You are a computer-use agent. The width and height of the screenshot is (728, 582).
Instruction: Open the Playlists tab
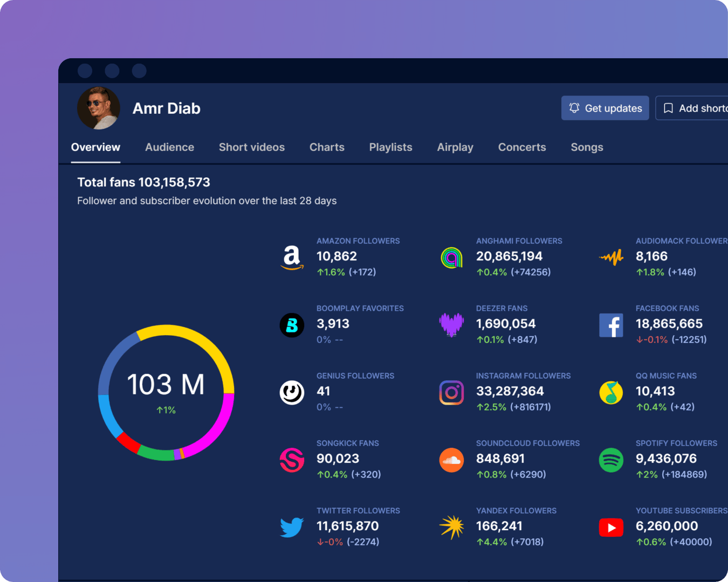(x=390, y=147)
